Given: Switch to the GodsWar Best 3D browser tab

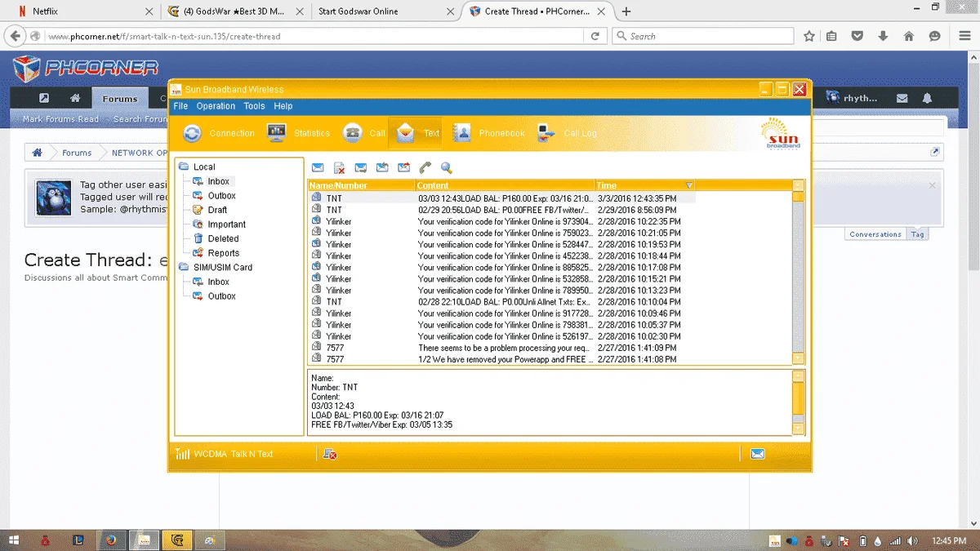Looking at the screenshot, I should point(235,11).
